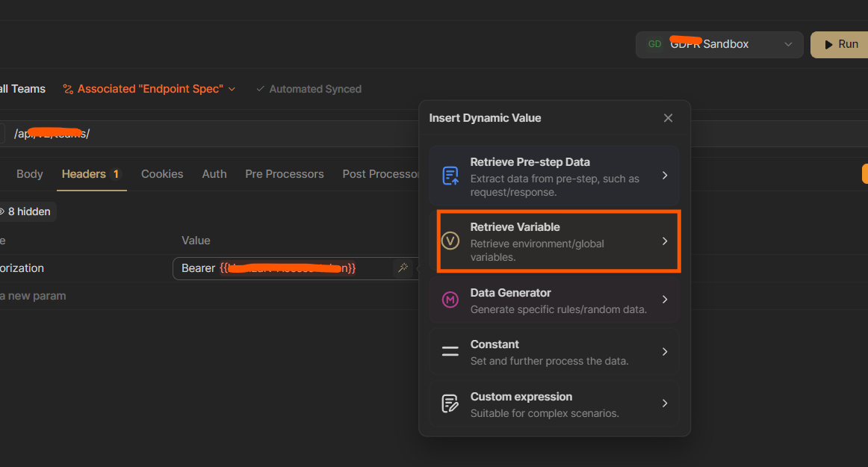The image size is (868, 467).
Task: Click the Custom expression edit icon
Action: tap(450, 403)
